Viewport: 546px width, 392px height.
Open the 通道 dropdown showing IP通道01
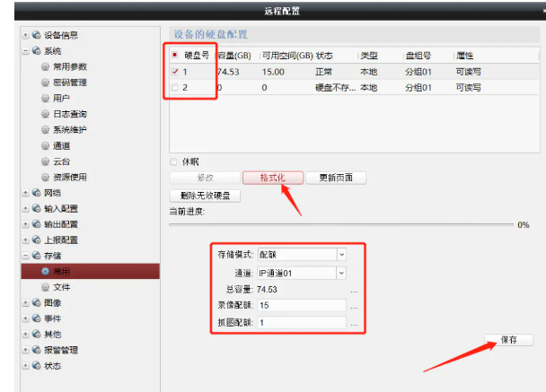tap(341, 272)
